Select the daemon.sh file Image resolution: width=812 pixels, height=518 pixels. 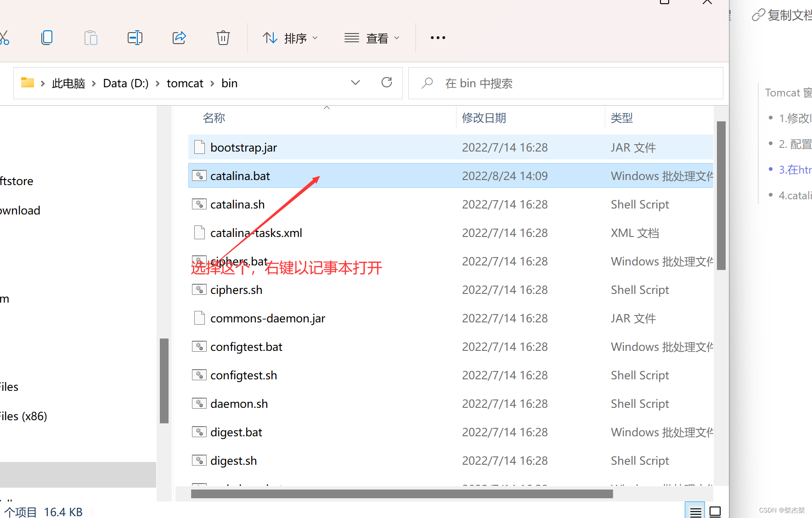[x=451, y=404]
